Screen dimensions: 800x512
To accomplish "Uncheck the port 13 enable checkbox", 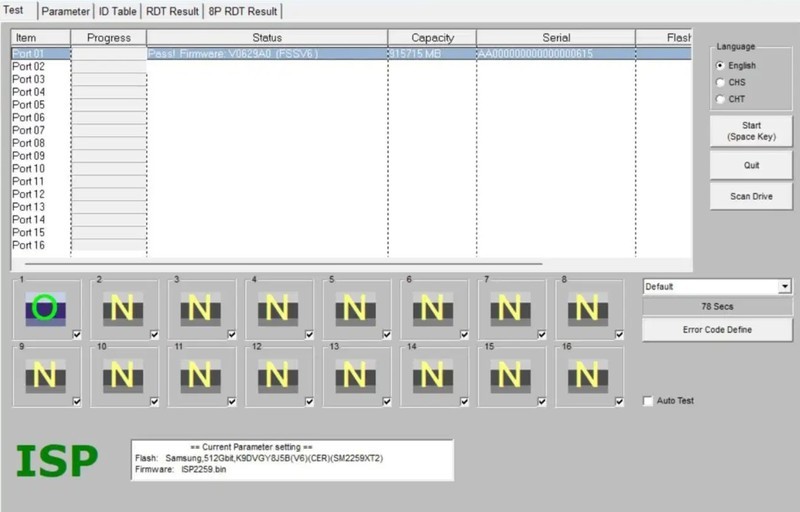I will [x=387, y=402].
